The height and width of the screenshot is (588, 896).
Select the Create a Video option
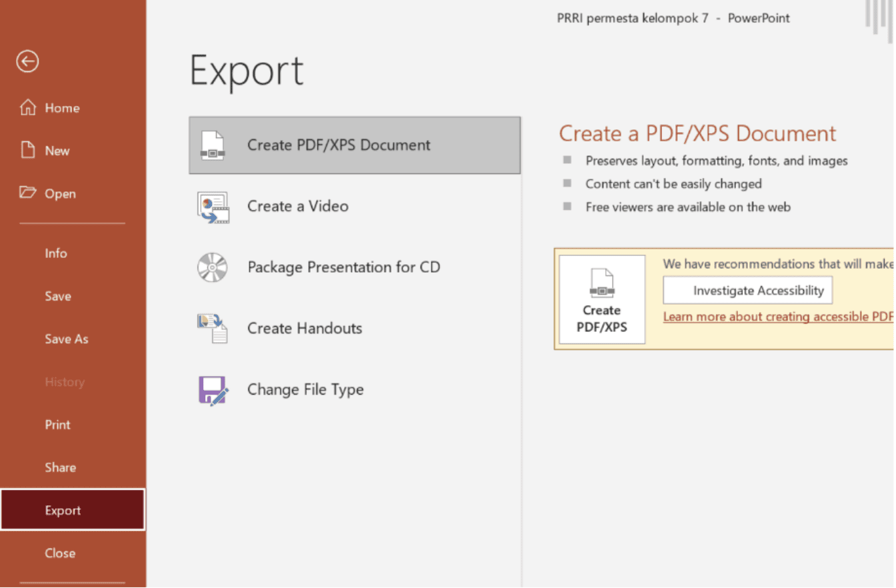(x=355, y=207)
